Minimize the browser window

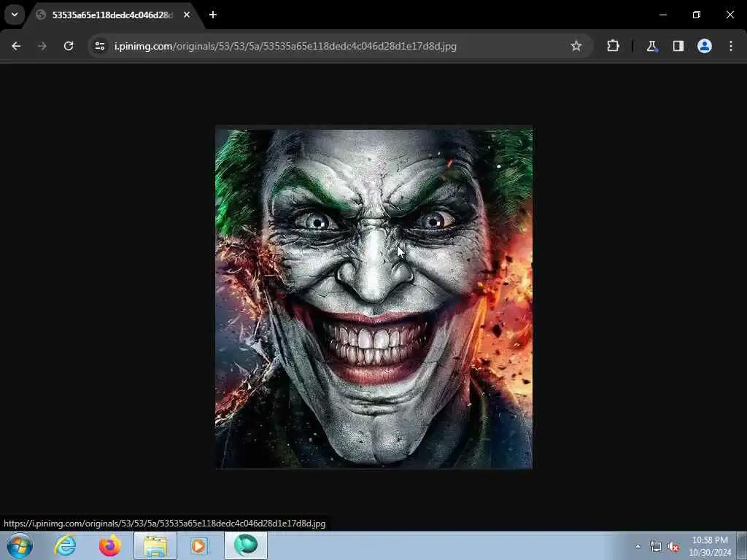pos(662,15)
